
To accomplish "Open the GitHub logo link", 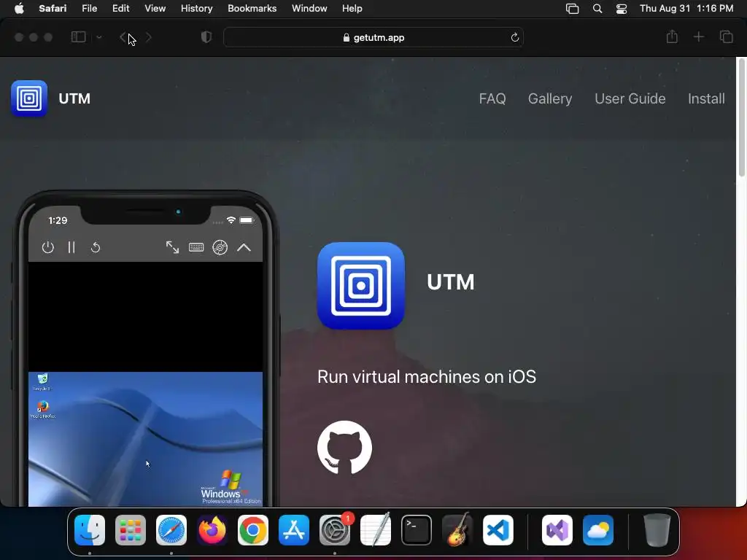I will tap(344, 448).
